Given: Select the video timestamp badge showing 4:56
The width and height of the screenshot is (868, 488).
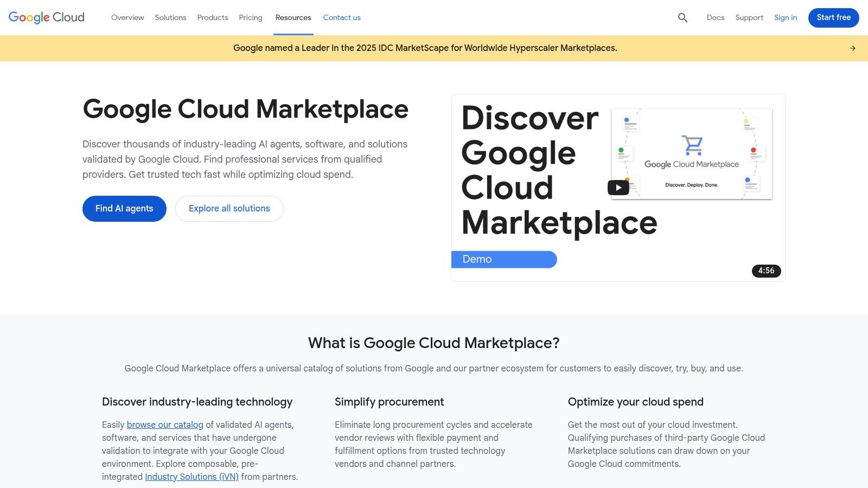Looking at the screenshot, I should coord(766,271).
